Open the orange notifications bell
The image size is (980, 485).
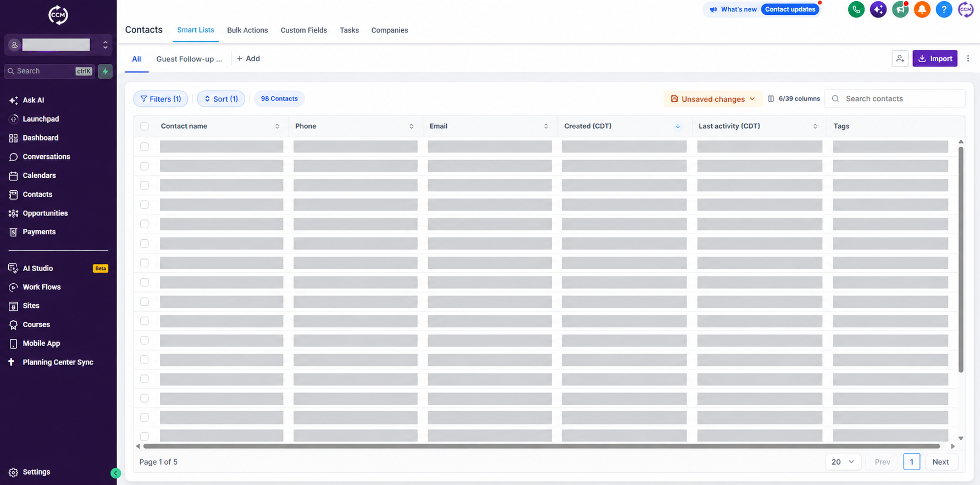click(x=922, y=9)
